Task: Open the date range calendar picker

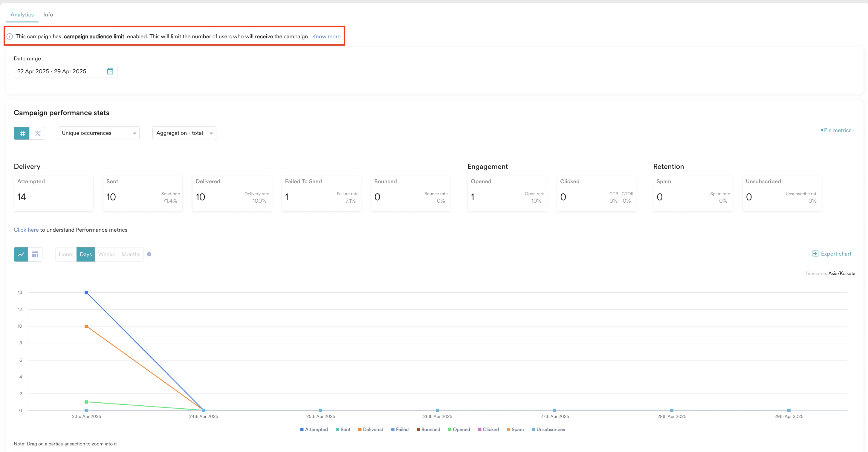Action: click(110, 71)
